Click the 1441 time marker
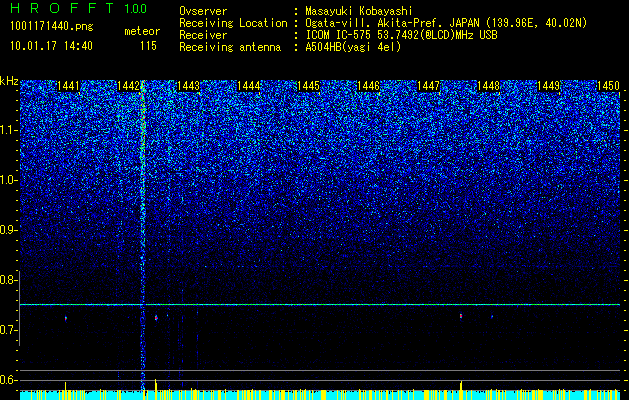 click(68, 86)
